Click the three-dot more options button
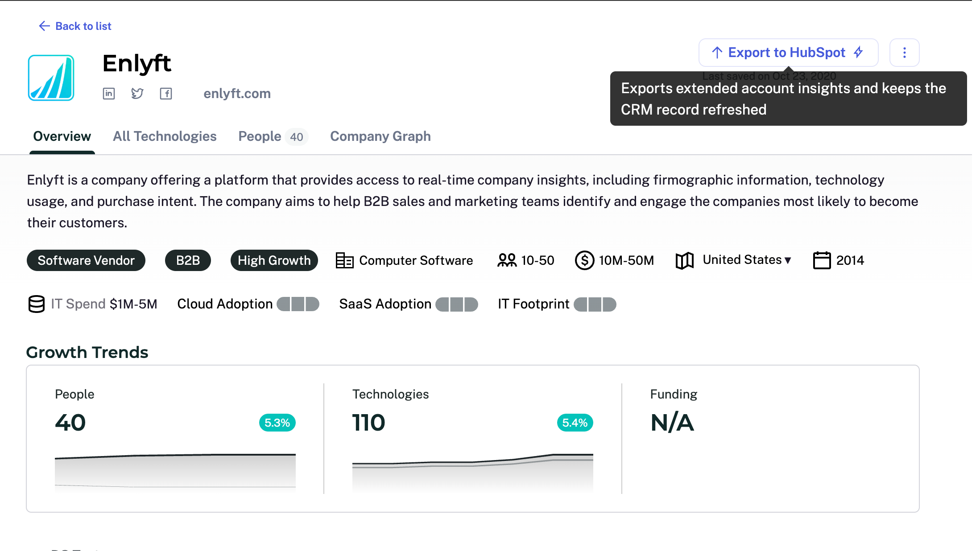The width and height of the screenshot is (980, 551). pos(904,53)
